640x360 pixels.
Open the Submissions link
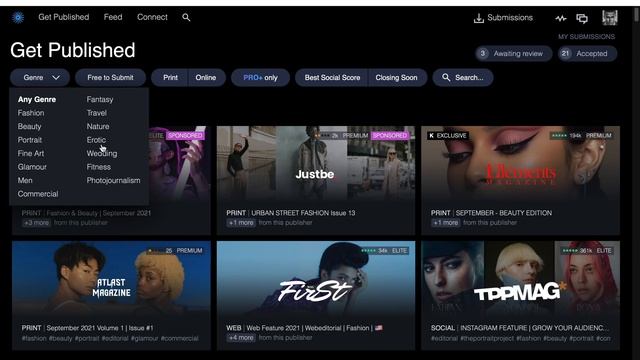pyautogui.click(x=510, y=18)
